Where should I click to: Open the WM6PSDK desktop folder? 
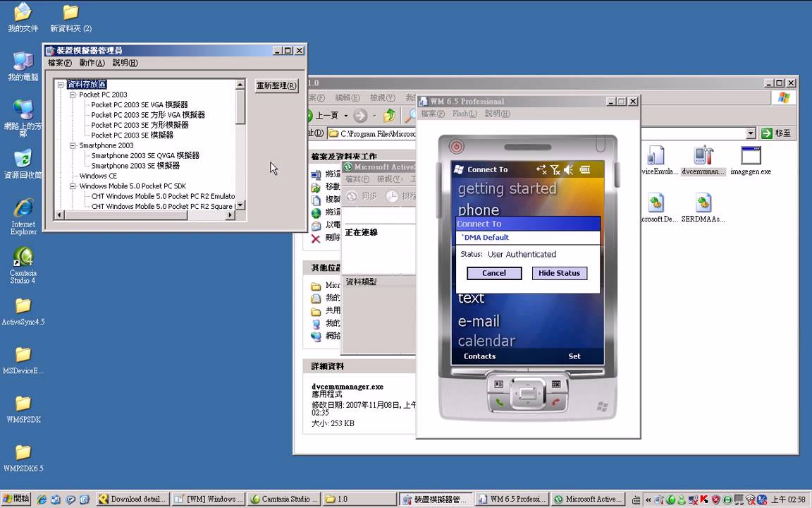tap(23, 409)
